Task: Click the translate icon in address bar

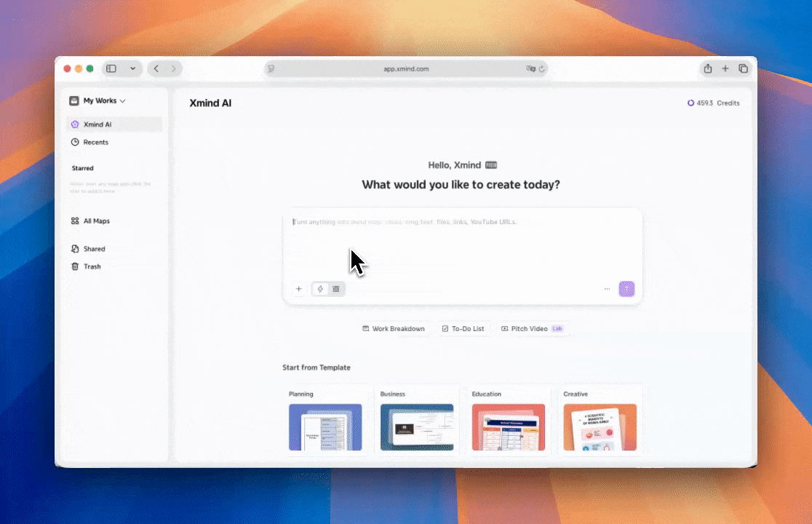Action: (x=530, y=69)
